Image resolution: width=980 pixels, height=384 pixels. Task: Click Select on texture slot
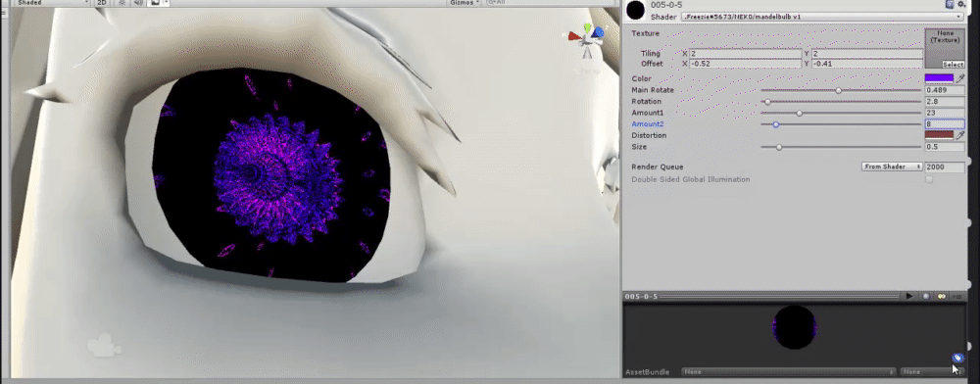coord(954,65)
